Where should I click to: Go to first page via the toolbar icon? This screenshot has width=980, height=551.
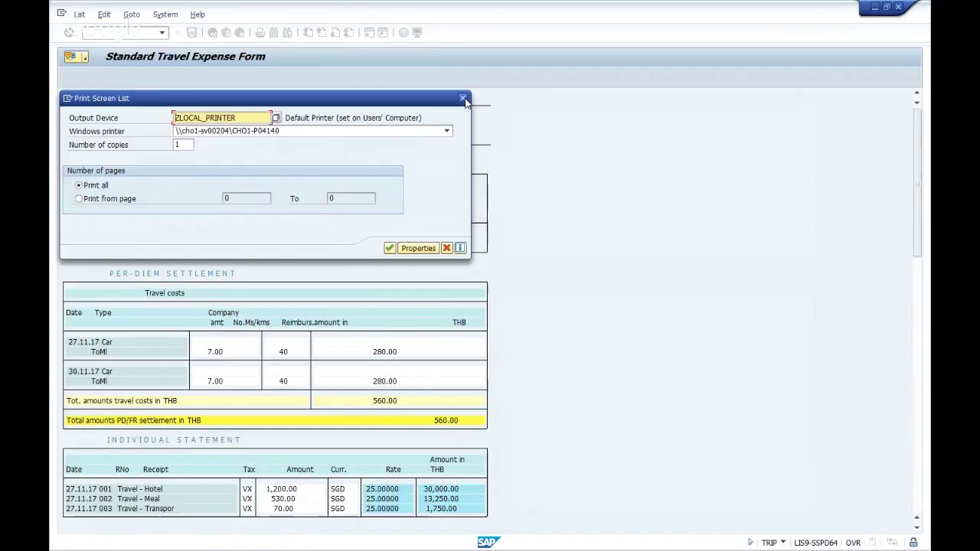(308, 32)
